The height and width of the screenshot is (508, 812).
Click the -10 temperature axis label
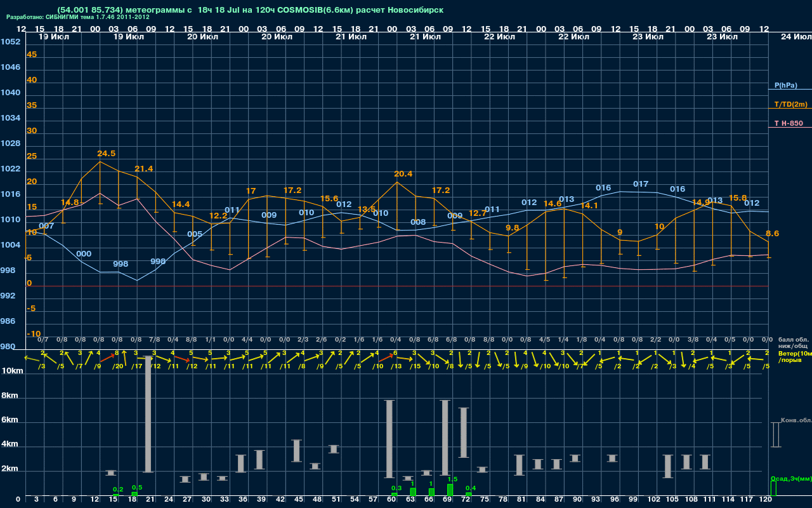pyautogui.click(x=34, y=334)
